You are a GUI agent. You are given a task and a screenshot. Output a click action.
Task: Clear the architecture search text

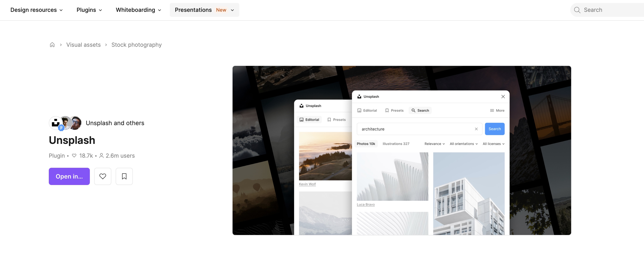coord(476,129)
